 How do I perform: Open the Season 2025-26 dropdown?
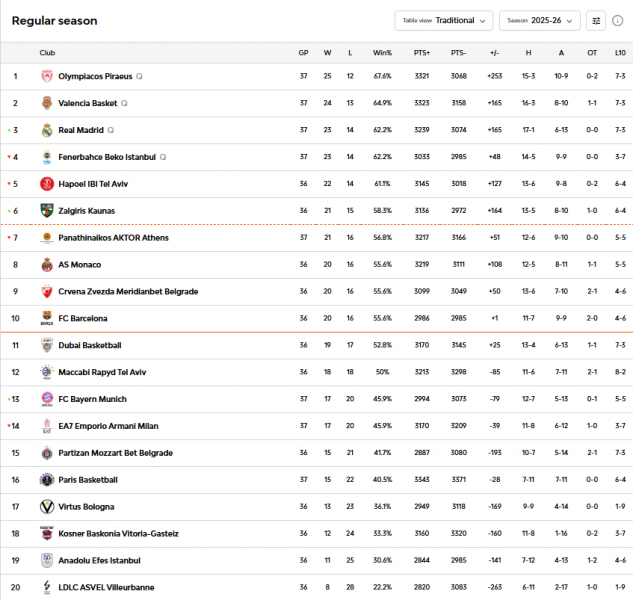click(x=540, y=20)
